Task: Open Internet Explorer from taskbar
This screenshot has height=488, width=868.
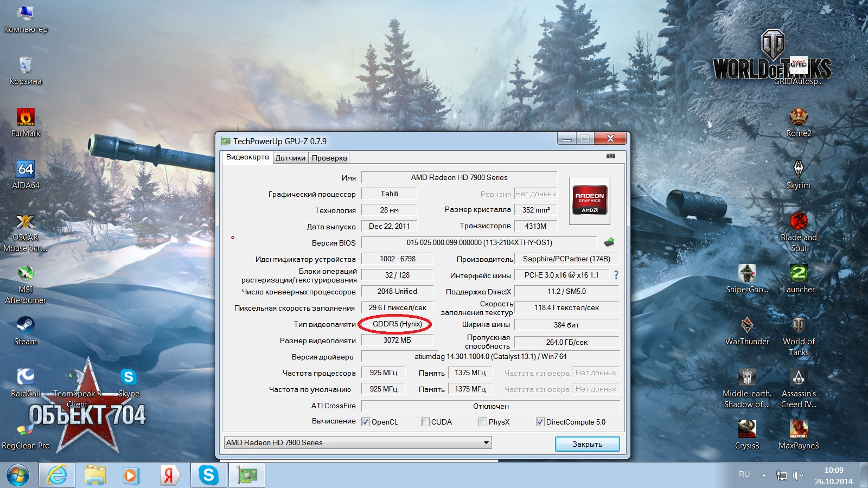Action: click(57, 476)
